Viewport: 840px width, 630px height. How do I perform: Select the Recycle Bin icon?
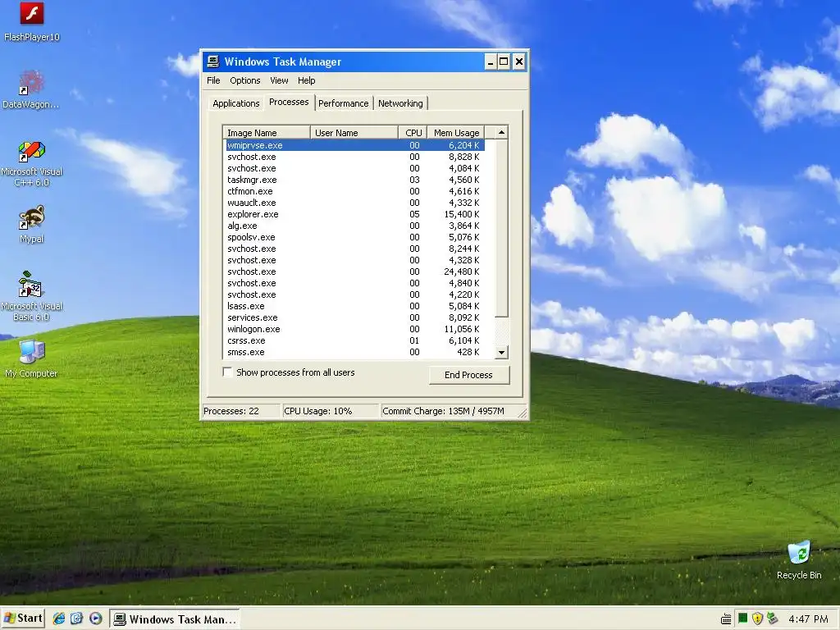[x=799, y=559]
